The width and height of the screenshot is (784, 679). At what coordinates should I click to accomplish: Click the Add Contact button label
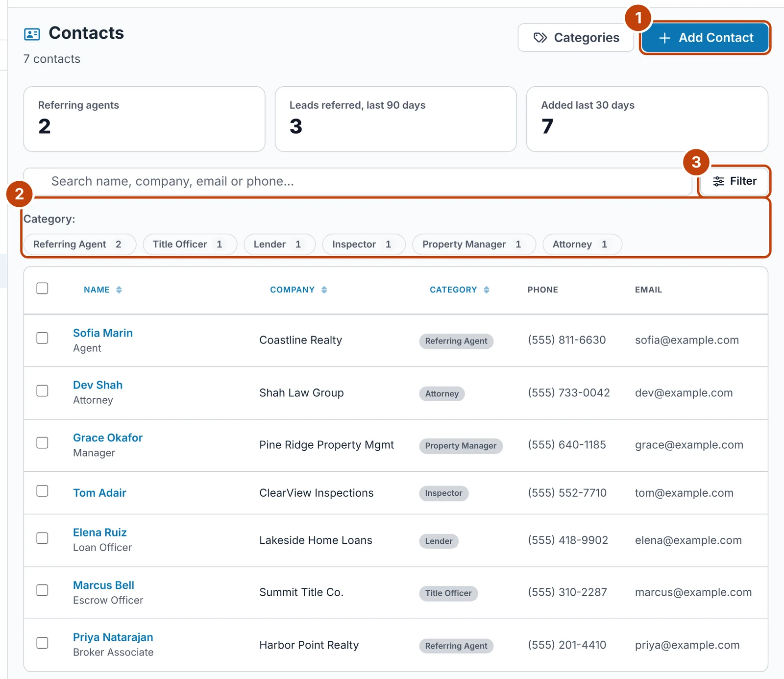click(716, 38)
